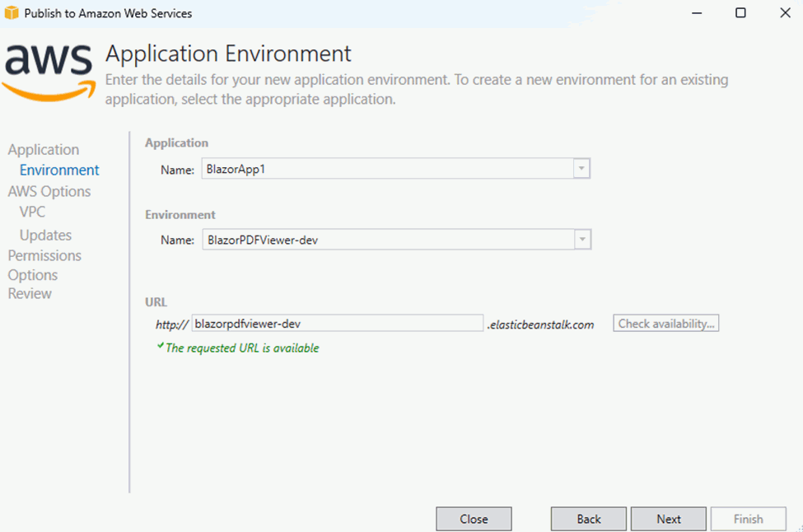
Task: Open the Permissions configuration step
Action: [x=44, y=255]
